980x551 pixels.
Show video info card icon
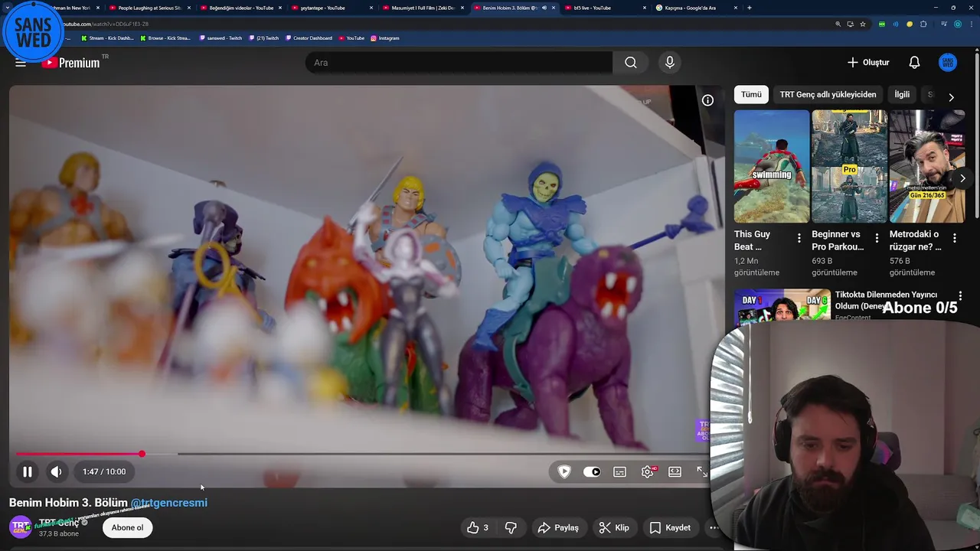[x=708, y=100]
